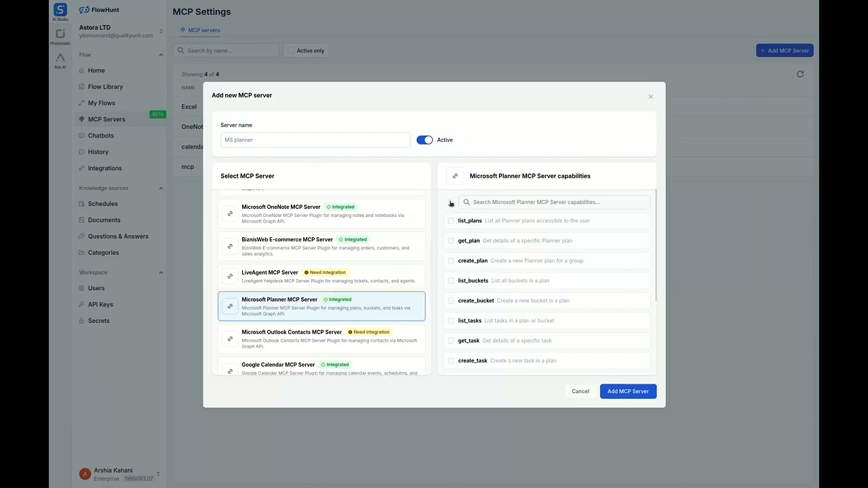Toggle the Active switch off
This screenshot has height=488, width=868.
click(x=425, y=140)
